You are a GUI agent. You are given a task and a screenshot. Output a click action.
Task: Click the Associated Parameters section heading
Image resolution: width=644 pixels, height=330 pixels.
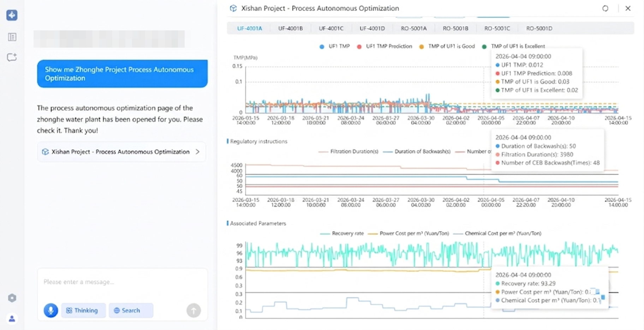point(258,223)
